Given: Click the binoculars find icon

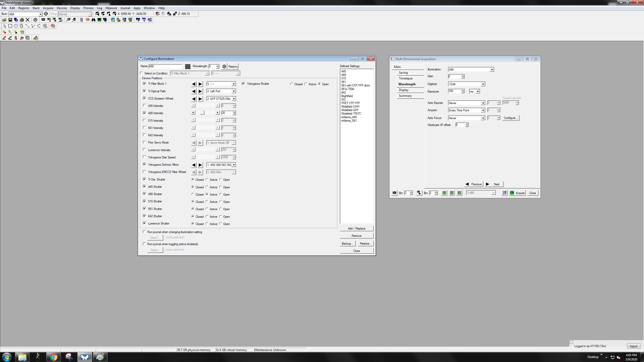Looking at the screenshot, I should (94, 20).
